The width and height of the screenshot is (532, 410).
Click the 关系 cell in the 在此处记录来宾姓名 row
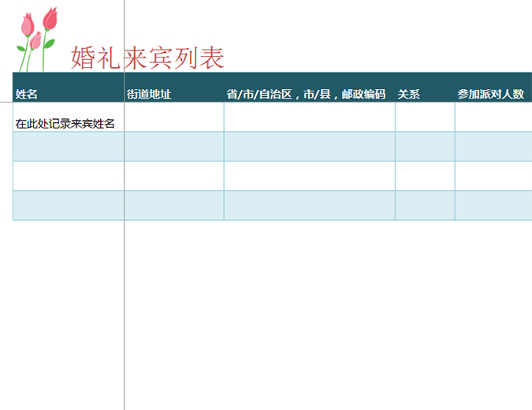pyautogui.click(x=425, y=117)
